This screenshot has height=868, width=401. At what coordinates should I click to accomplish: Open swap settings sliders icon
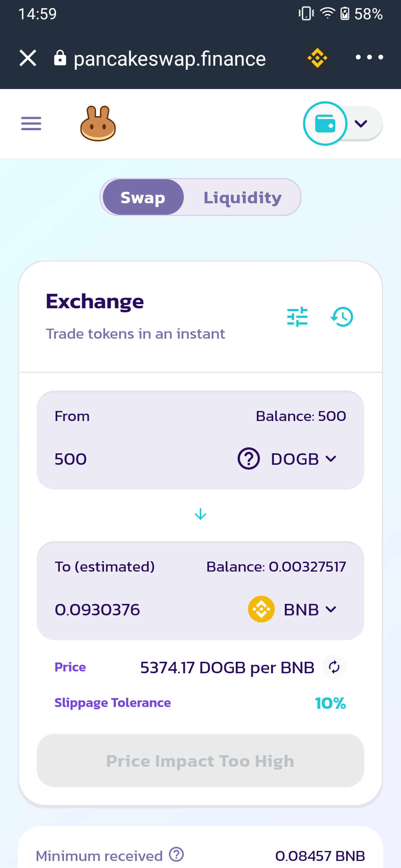[x=297, y=317]
